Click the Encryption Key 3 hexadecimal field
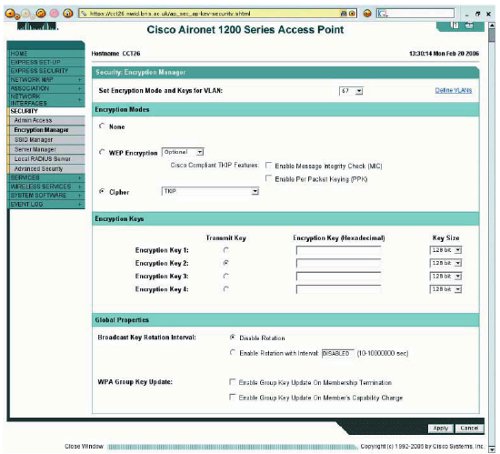 (338, 276)
